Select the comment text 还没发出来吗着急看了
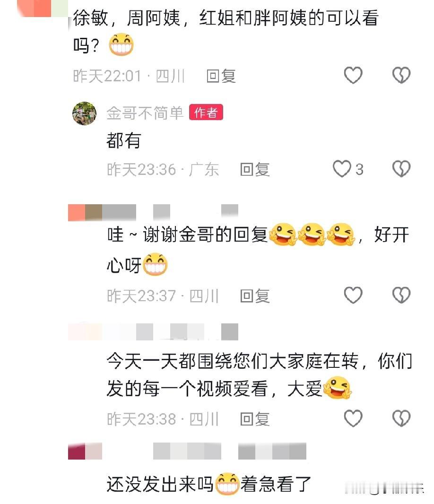Image resolution: width=434 pixels, height=504 pixels. tap(209, 484)
